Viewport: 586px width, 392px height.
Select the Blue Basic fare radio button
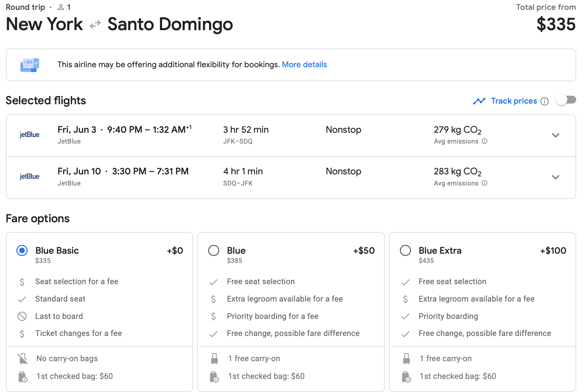click(22, 251)
